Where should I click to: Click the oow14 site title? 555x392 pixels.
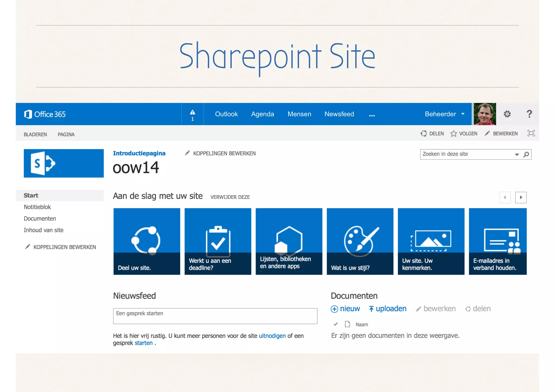[x=136, y=167]
